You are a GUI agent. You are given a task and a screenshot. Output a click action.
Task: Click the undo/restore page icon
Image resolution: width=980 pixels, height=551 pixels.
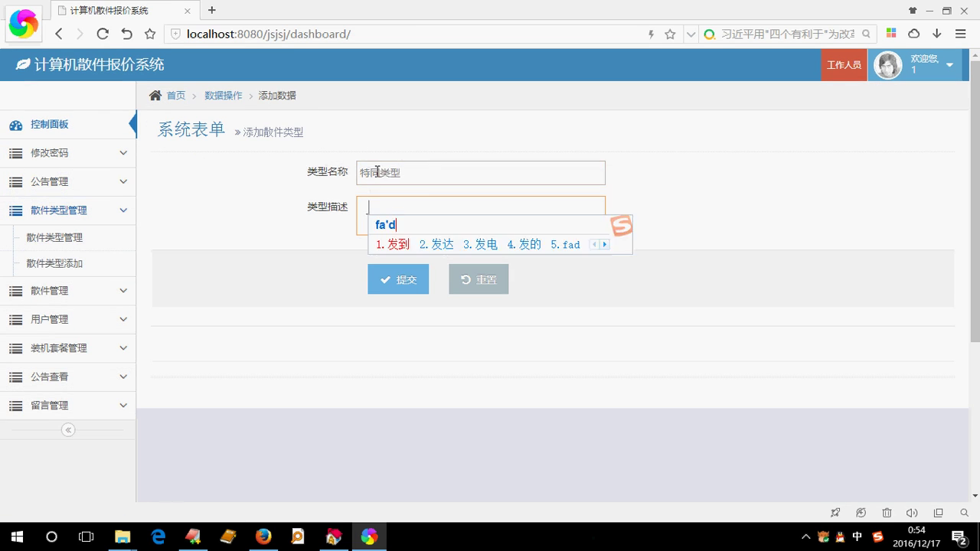click(x=126, y=34)
